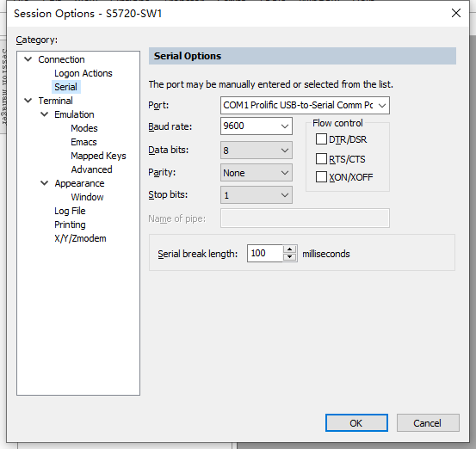
Task: Increase serial break length with up arrow
Action: coord(289,249)
